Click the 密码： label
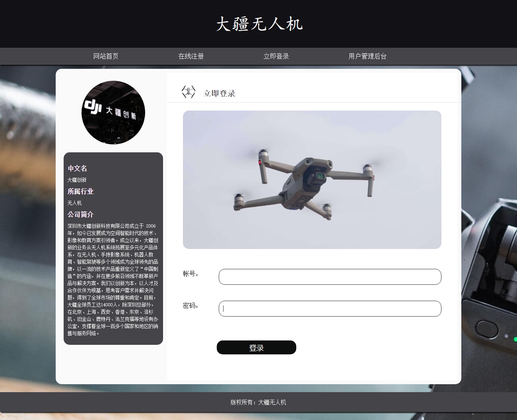This screenshot has height=420, width=517. click(191, 305)
